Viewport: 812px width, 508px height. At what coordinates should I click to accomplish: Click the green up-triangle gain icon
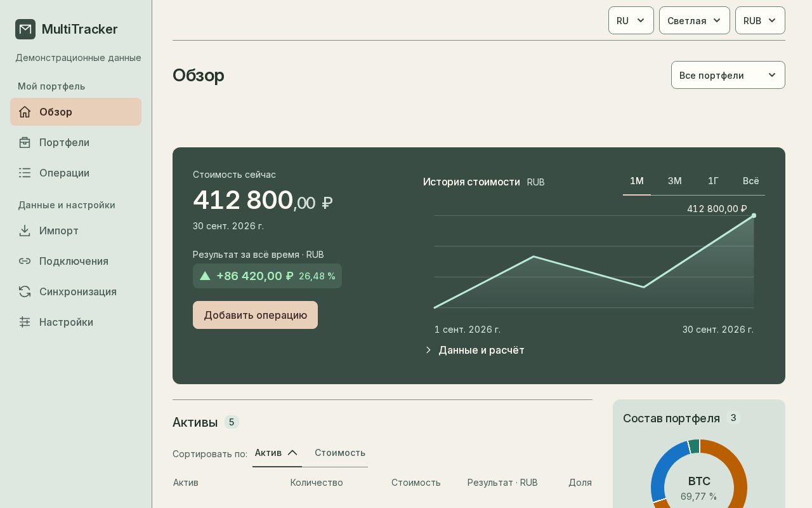(205, 276)
